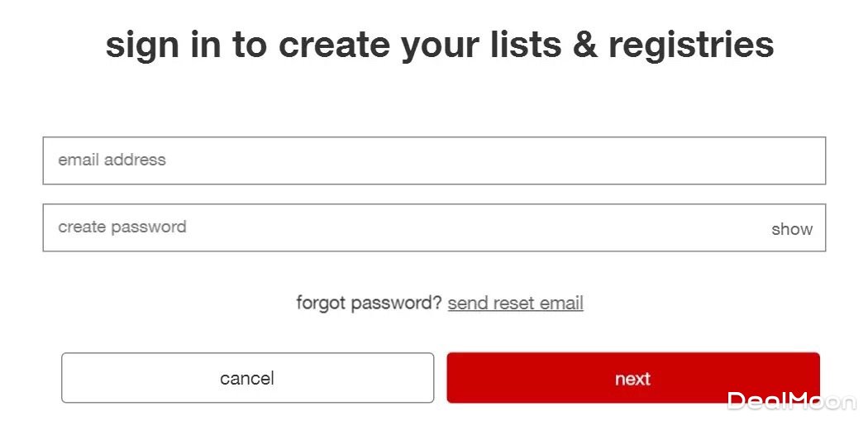Follow the underlined reset email link
Image resolution: width=868 pixels, height=421 pixels.
[x=515, y=303]
